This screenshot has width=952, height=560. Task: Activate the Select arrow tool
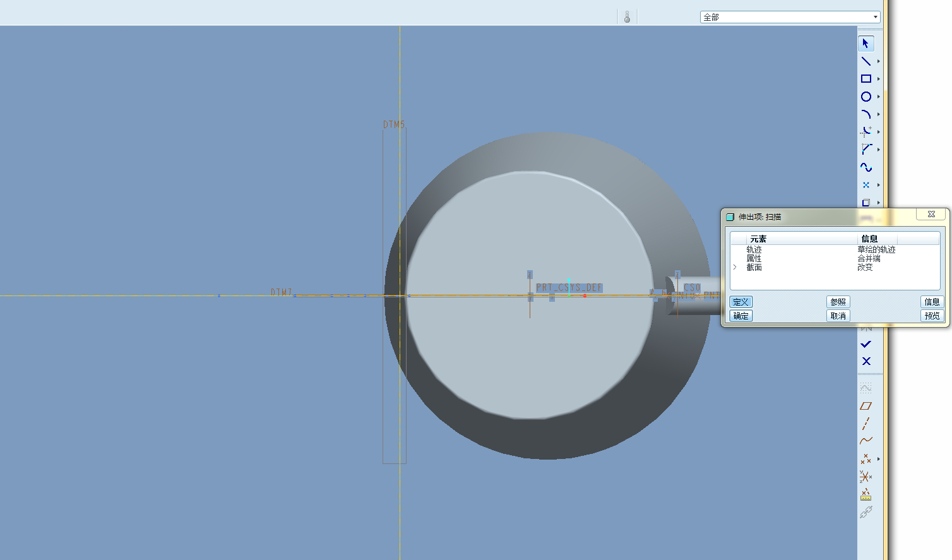(866, 44)
